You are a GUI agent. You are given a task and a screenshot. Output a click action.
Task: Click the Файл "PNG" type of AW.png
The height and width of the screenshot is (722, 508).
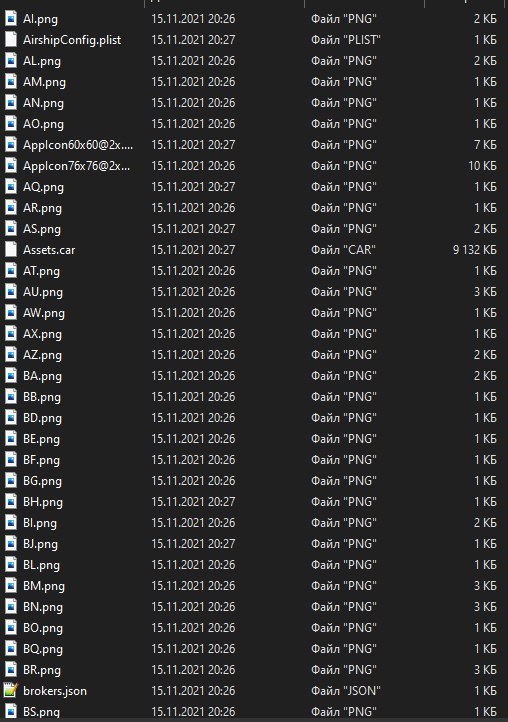pos(344,313)
